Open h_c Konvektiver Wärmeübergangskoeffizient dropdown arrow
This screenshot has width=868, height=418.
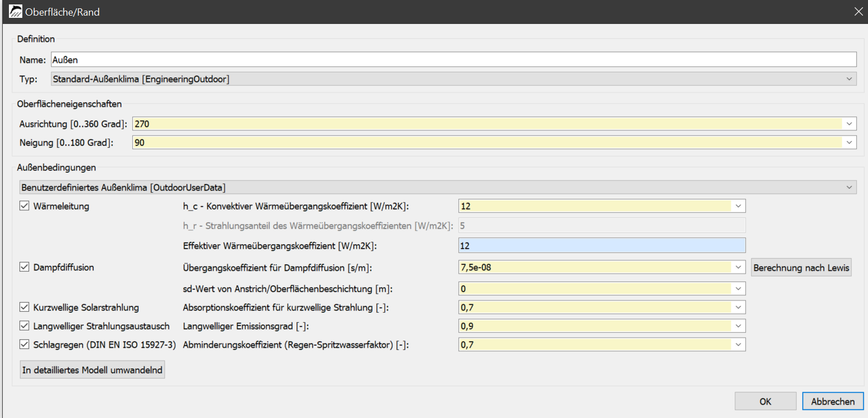[739, 206]
